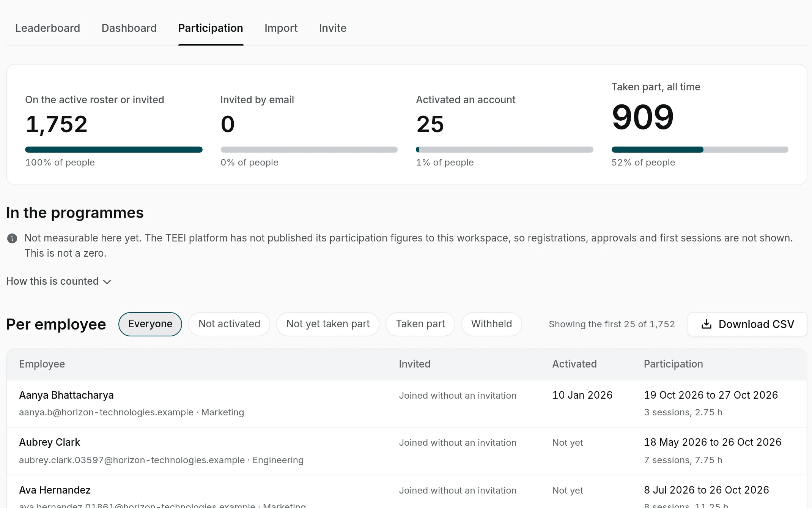Click the In the programmes heading
This screenshot has width=812, height=508.
(x=75, y=213)
